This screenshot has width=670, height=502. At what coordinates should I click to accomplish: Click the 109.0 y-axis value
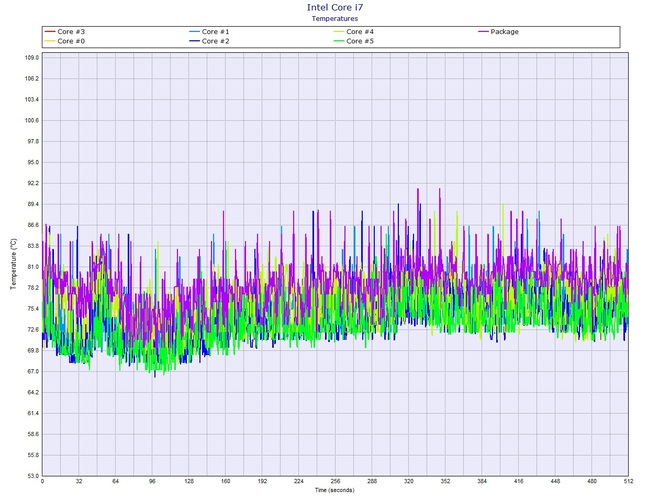click(32, 58)
